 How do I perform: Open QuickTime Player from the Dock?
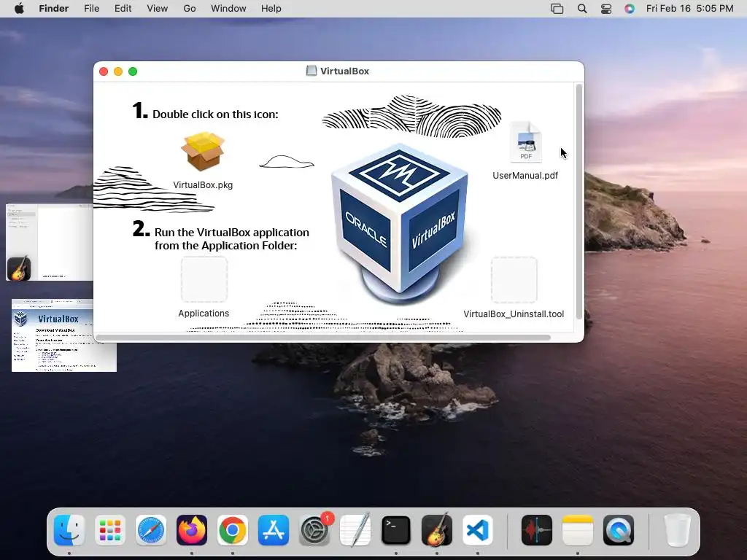pos(619,530)
